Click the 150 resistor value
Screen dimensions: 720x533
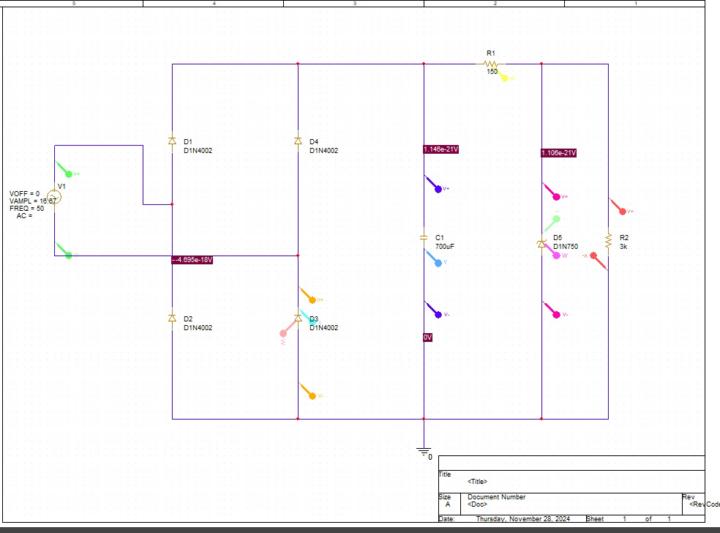tap(492, 71)
